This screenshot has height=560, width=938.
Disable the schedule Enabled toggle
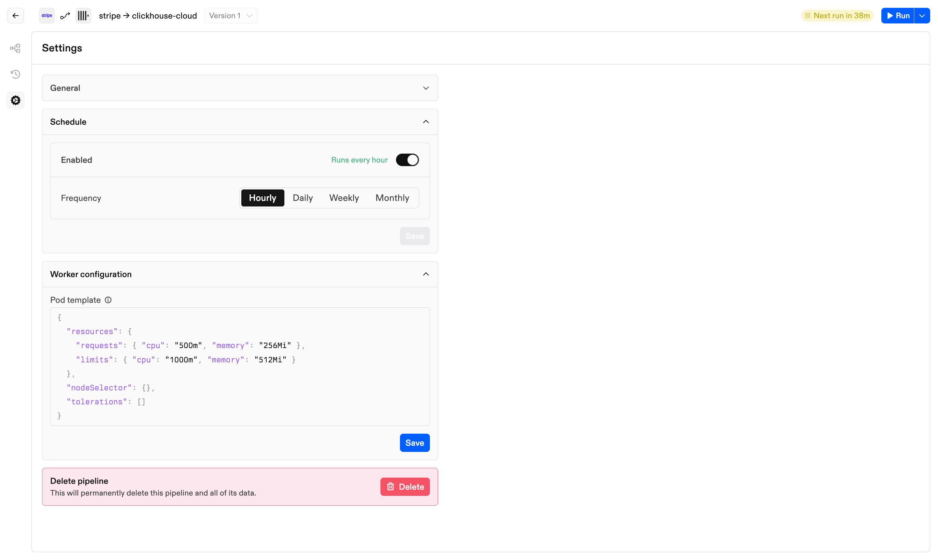407,160
